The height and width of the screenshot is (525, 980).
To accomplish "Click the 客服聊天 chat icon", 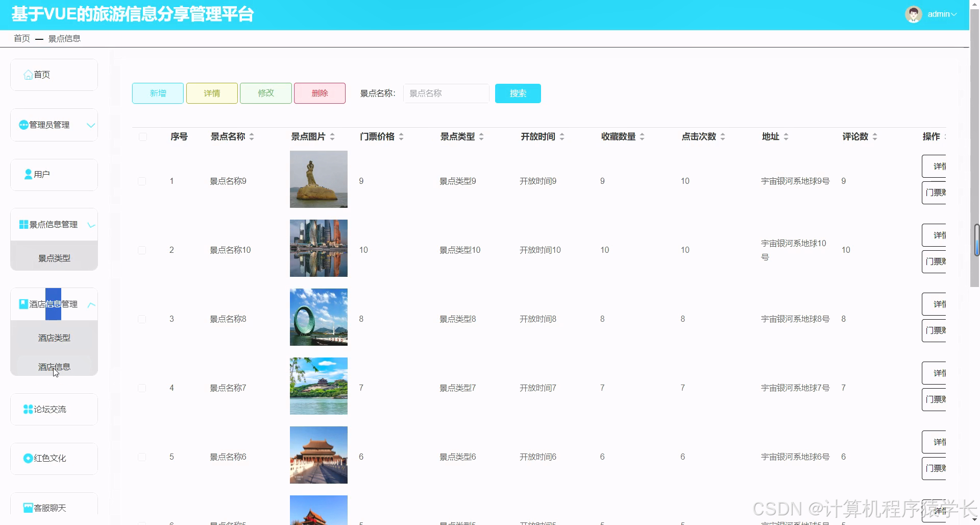I will (x=28, y=507).
